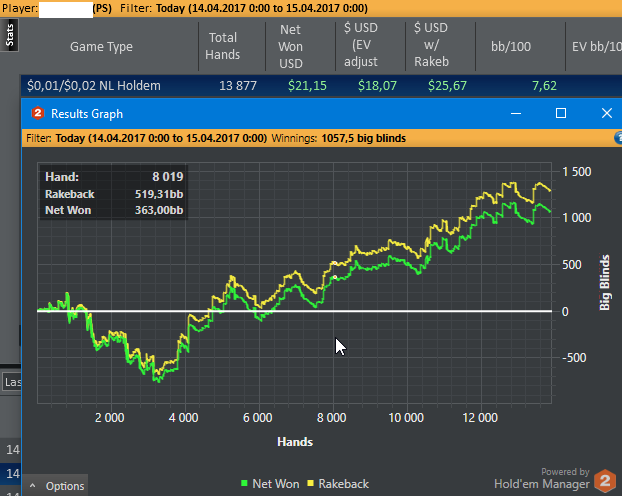The image size is (622, 496).
Task: Click Winnings 1057,5 big blinds text
Action: point(338,138)
